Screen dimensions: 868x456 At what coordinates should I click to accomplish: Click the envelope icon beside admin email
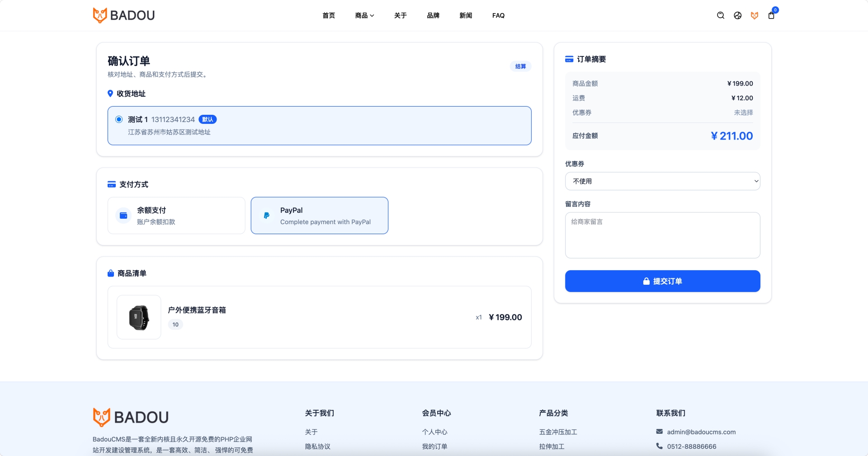[660, 432]
